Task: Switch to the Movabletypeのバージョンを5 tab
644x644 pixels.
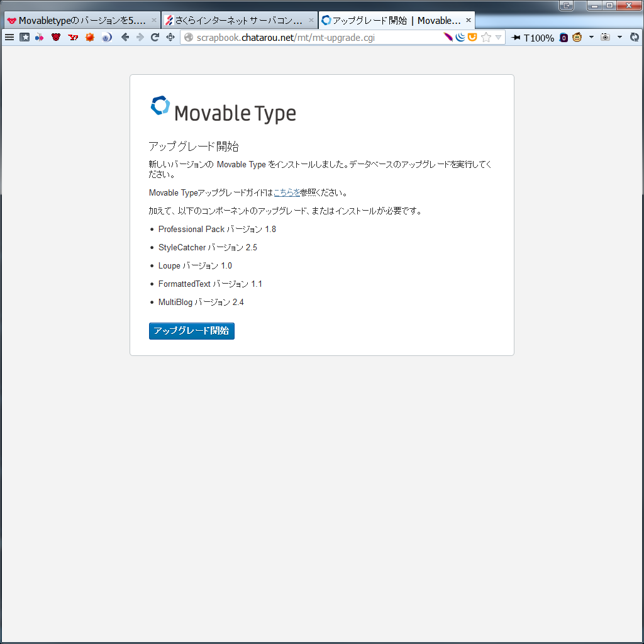Action: pos(82,20)
